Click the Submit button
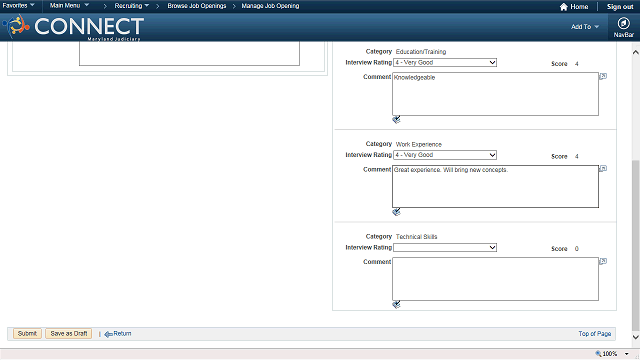The width and height of the screenshot is (640, 360). click(x=27, y=333)
